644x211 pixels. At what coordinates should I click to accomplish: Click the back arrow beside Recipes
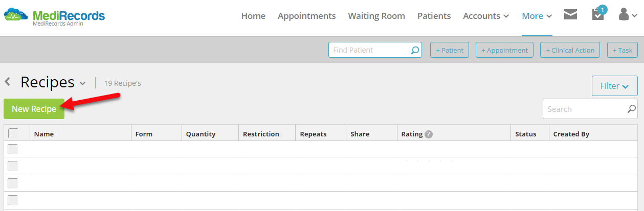(8, 81)
